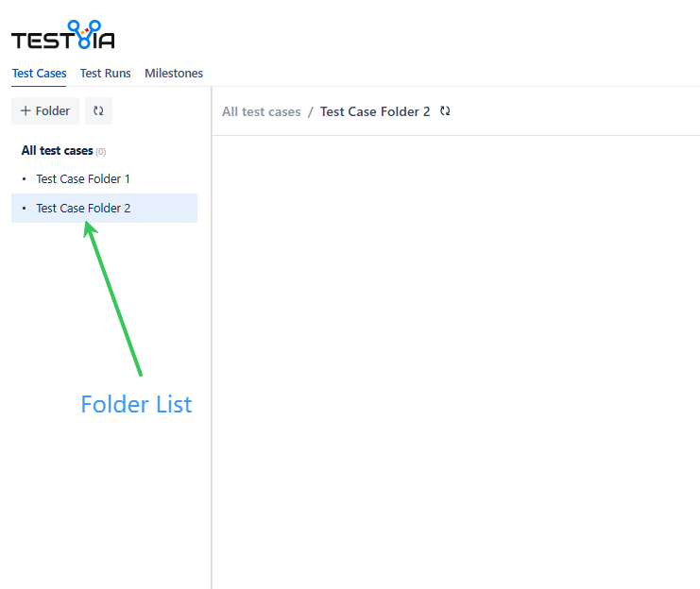Click the refresh icon beside the breadcrumb
The width and height of the screenshot is (700, 589).
(x=446, y=111)
